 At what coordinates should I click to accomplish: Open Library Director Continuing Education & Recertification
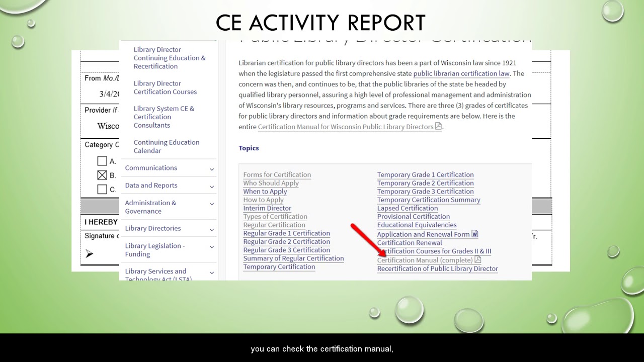[x=170, y=58]
